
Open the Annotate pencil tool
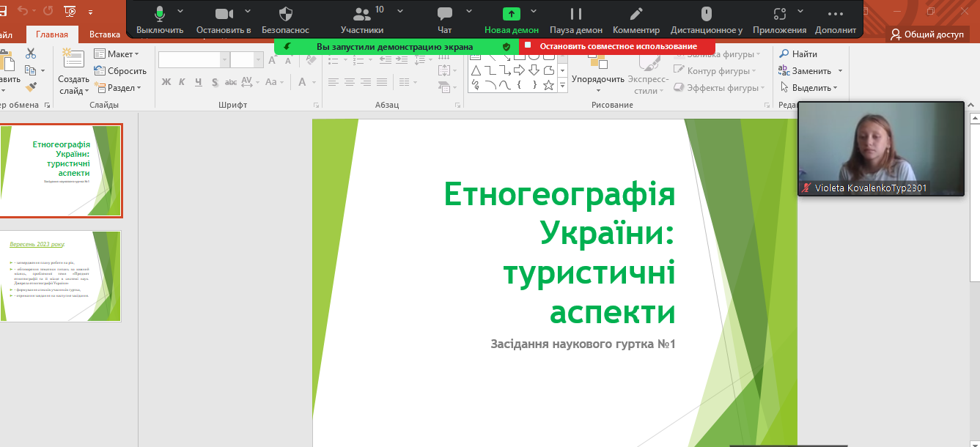point(636,15)
